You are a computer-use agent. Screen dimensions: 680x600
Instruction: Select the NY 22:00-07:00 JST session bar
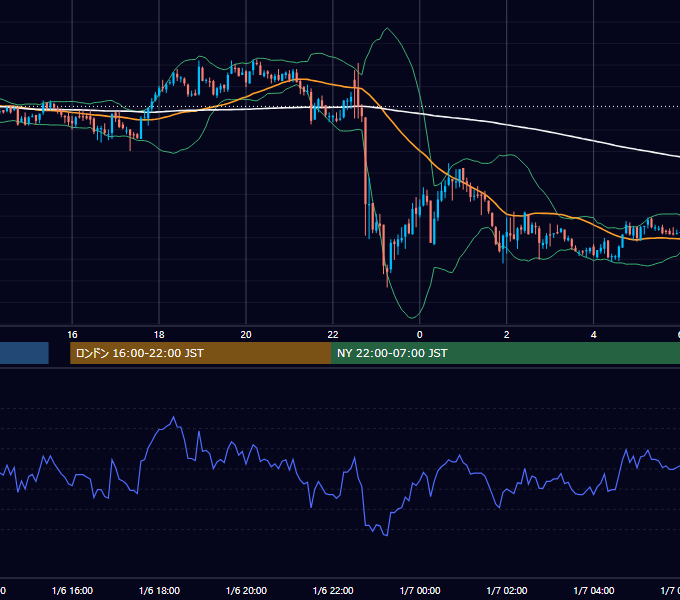505,353
